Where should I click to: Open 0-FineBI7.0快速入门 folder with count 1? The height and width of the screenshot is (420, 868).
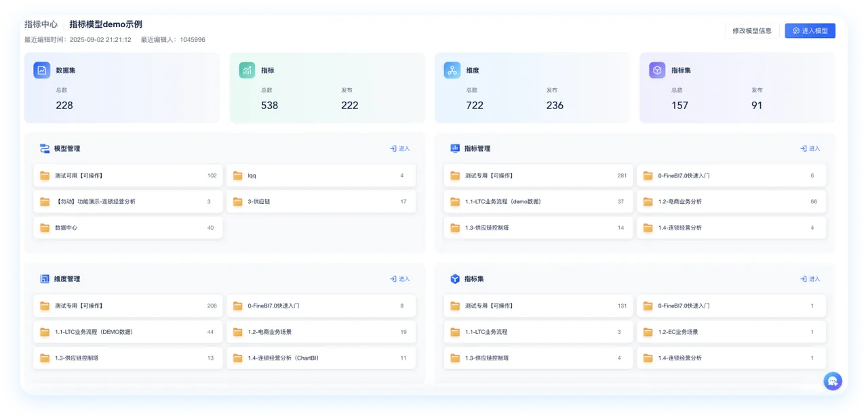tap(731, 306)
